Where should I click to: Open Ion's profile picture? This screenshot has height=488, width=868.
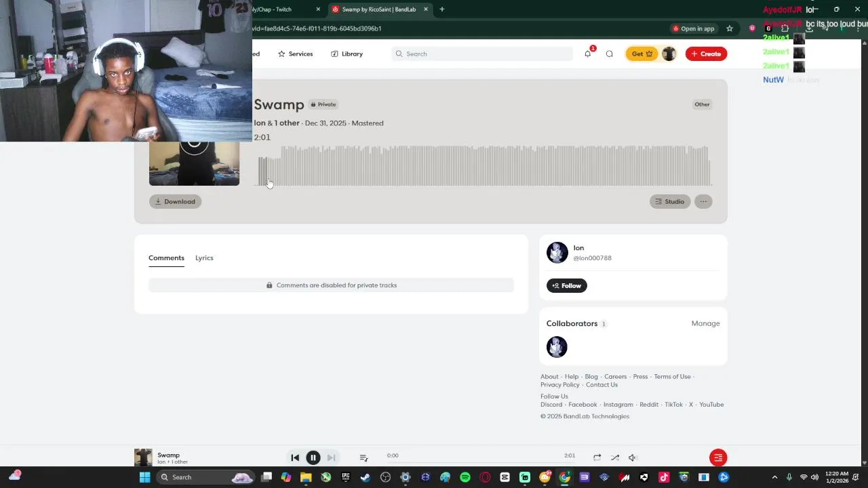point(557,252)
